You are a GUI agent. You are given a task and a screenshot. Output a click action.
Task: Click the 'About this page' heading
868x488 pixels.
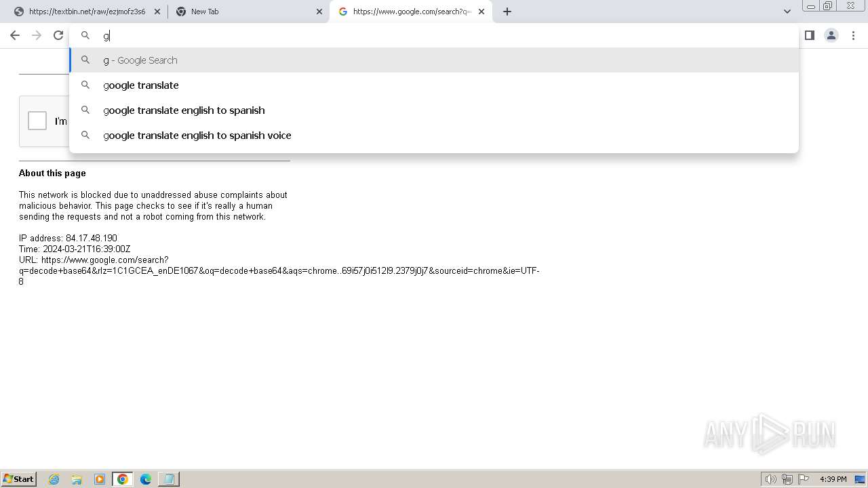point(52,173)
